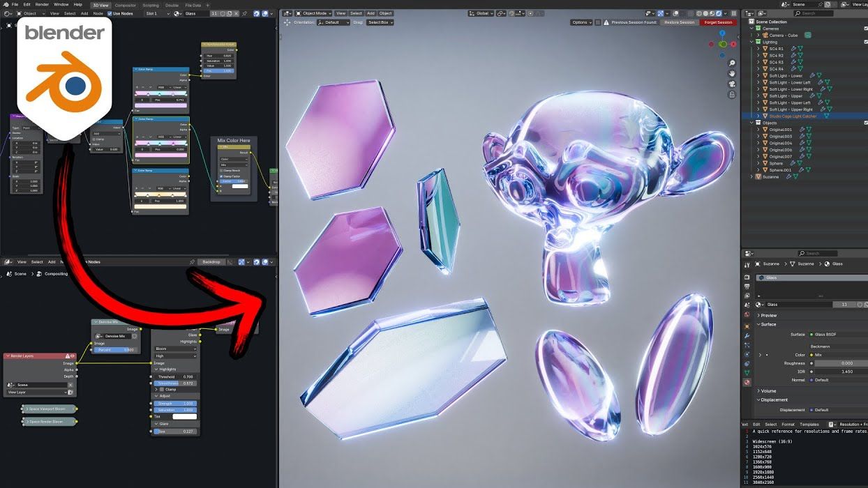868x488 pixels.
Task: Zoom the 3D viewport with the magnifier icon
Action: click(x=732, y=63)
